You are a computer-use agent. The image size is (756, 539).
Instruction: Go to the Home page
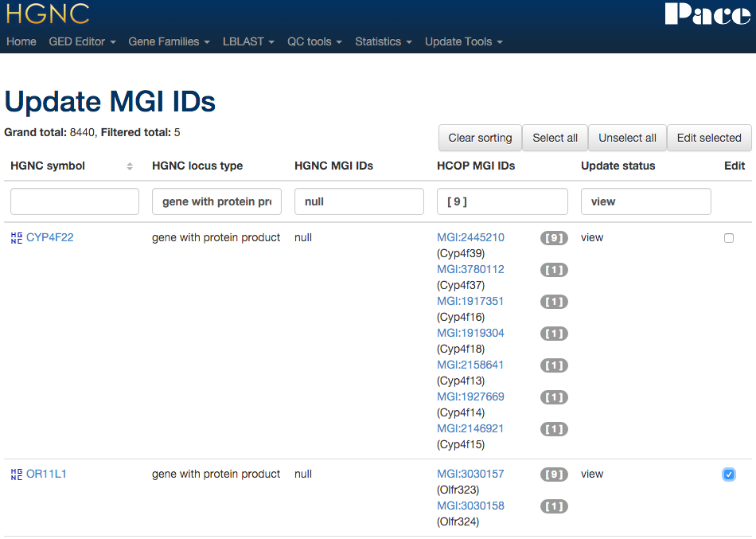[x=21, y=41]
